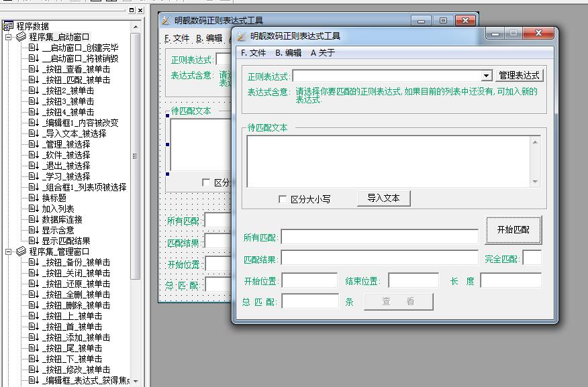The image size is (588, 387).
Task: Click the 总 匹 配 input field in front window
Action: coord(310,301)
